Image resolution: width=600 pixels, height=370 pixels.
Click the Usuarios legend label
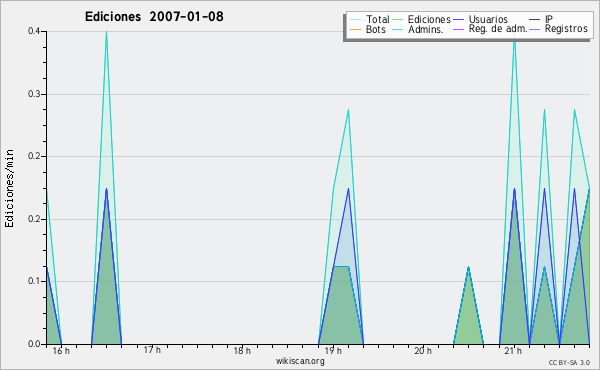click(488, 19)
